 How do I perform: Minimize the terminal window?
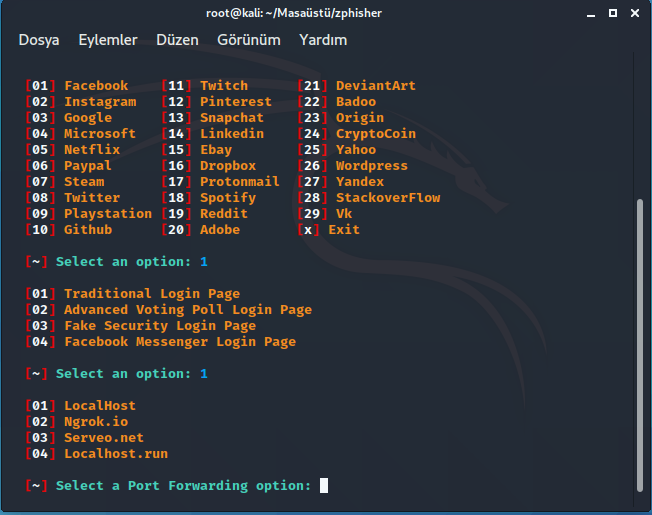coord(591,14)
